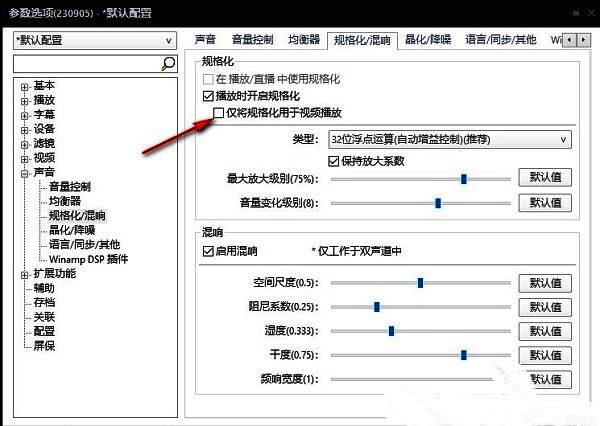Viewport: 600px width, 426px height.
Task: Expand the 基本 tree node
Action: [x=24, y=87]
